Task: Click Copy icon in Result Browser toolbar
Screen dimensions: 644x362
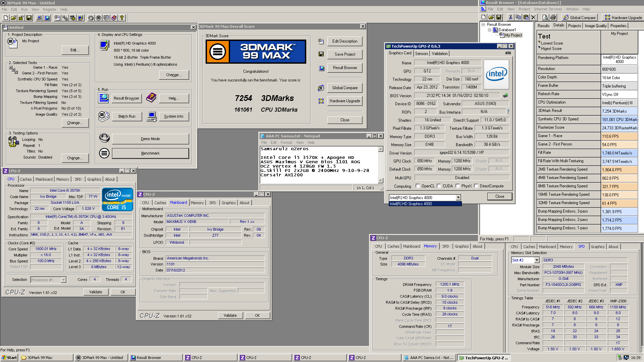Action: 518,17
